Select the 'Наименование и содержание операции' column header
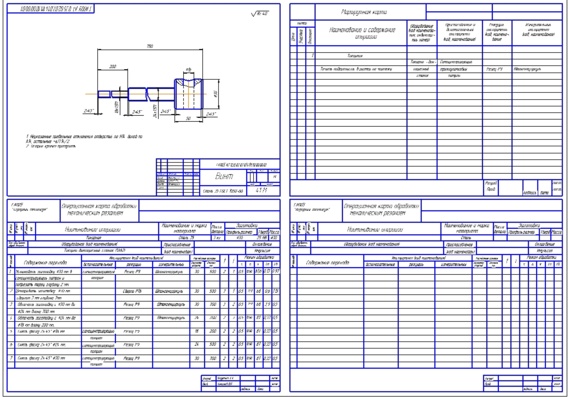Viewport: 570px width, 397px height. click(x=362, y=33)
